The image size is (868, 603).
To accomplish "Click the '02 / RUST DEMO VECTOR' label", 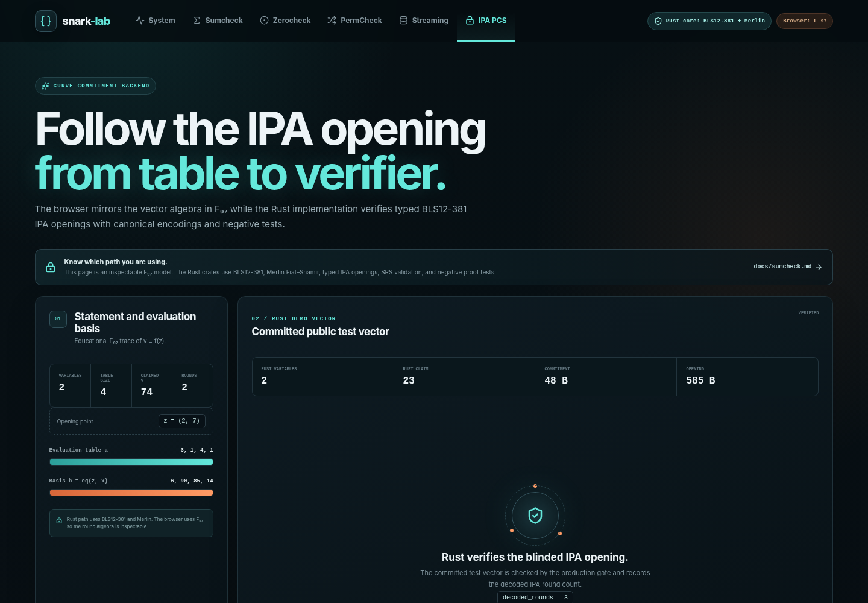I will [x=294, y=318].
